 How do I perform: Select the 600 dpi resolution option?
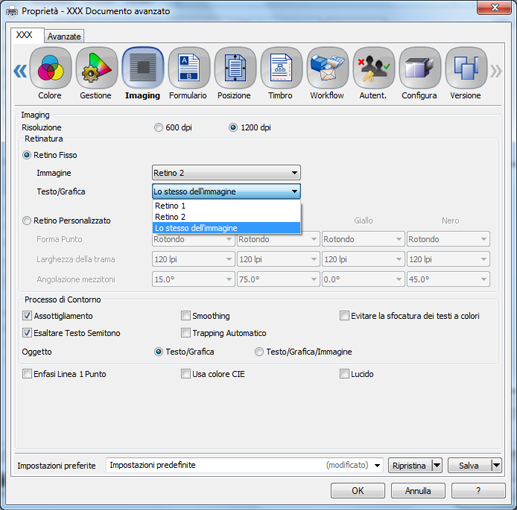coord(158,128)
